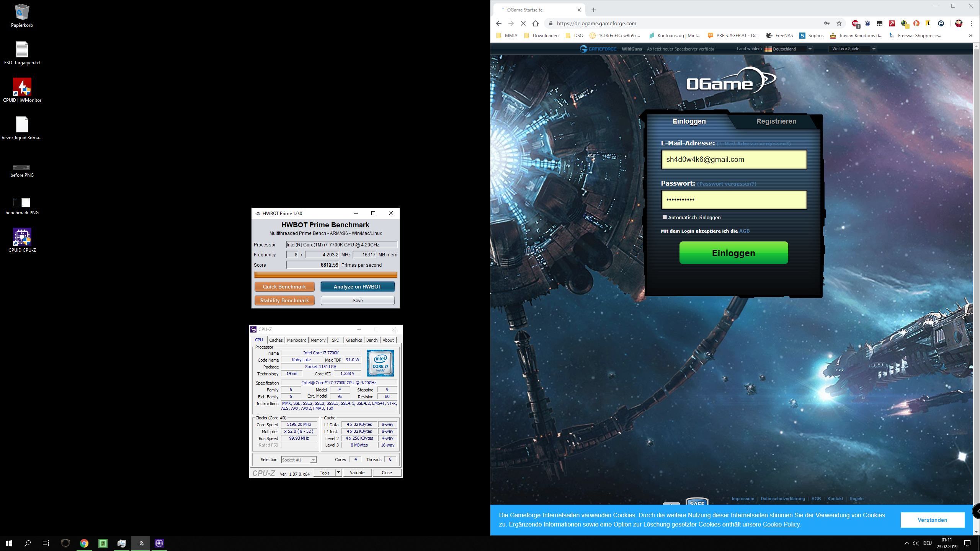Open CPUID HWMonitor desktop shortcut
This screenshot has height=551, width=980.
tap(22, 90)
